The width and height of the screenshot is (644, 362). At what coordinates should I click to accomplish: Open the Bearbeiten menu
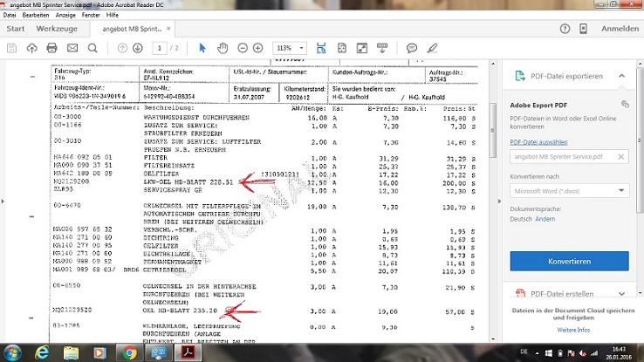(x=35, y=16)
